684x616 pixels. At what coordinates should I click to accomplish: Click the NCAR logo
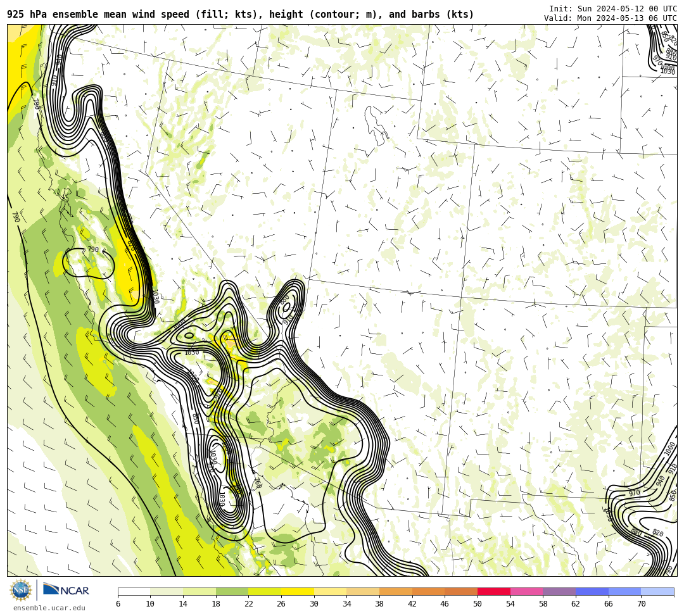pos(66,590)
